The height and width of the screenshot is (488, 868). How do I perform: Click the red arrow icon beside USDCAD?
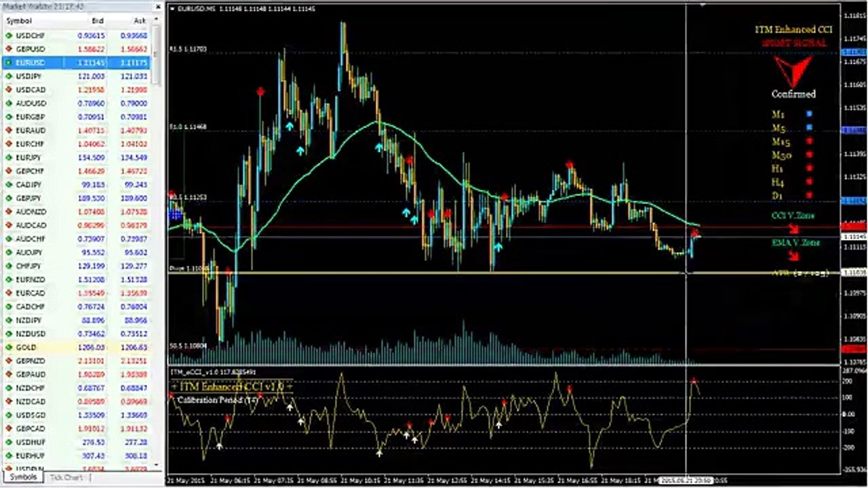pyautogui.click(x=9, y=90)
